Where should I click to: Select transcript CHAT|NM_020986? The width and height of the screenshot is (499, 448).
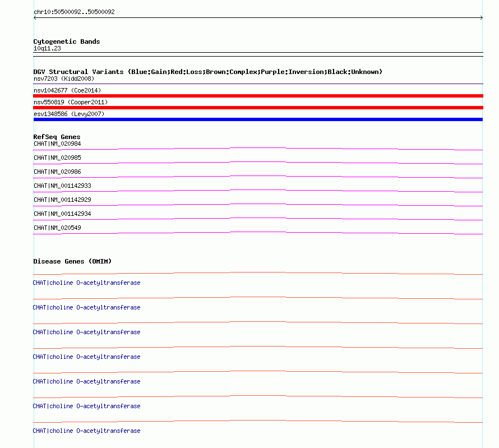pyautogui.click(x=57, y=172)
